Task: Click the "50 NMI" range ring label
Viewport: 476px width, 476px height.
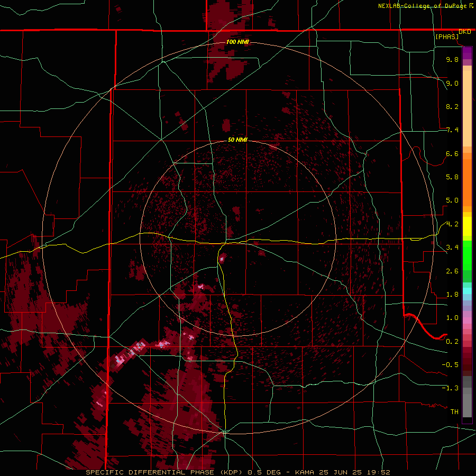Action: pos(237,140)
